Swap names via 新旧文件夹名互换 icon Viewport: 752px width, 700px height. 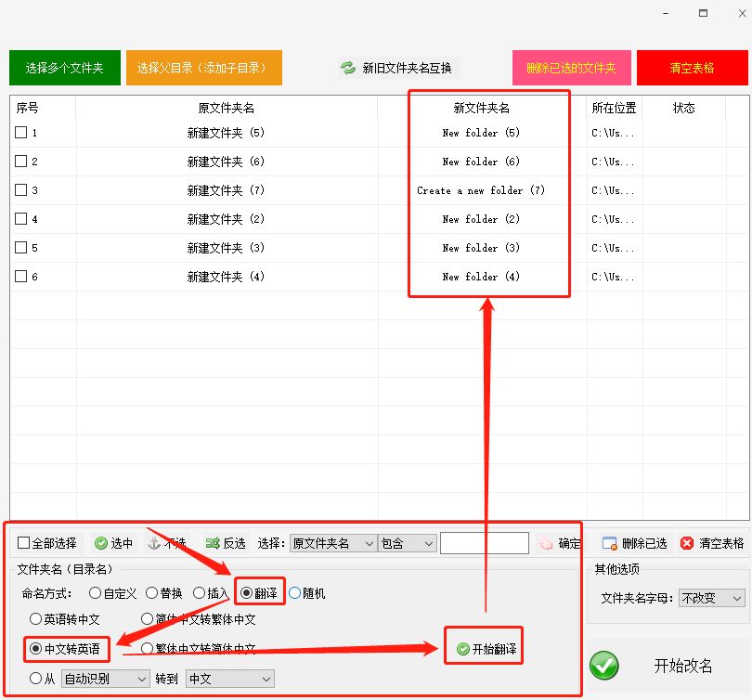point(348,68)
